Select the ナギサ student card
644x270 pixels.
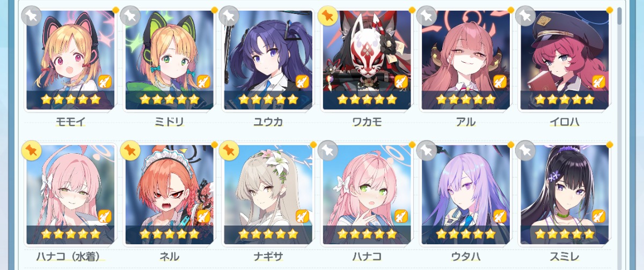click(x=268, y=194)
